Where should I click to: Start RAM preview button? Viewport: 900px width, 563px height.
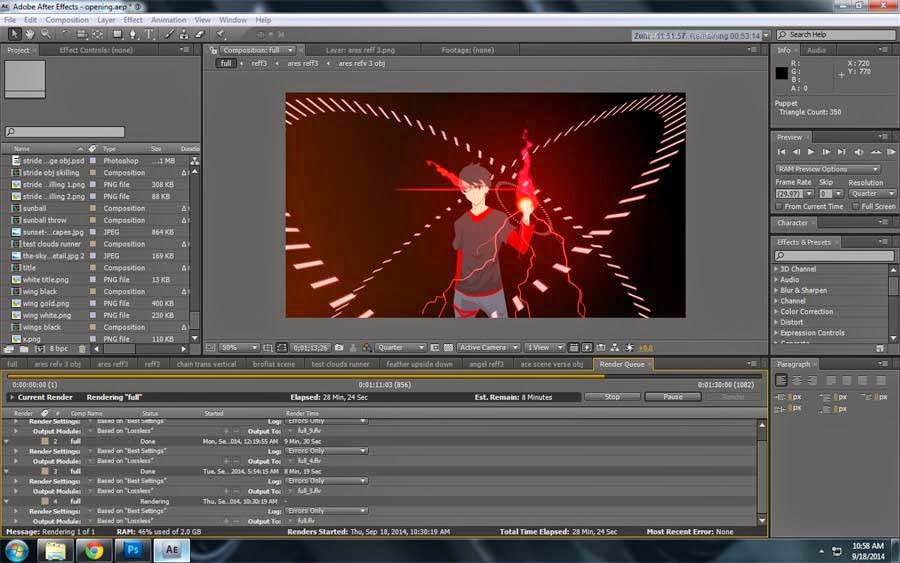[890, 152]
